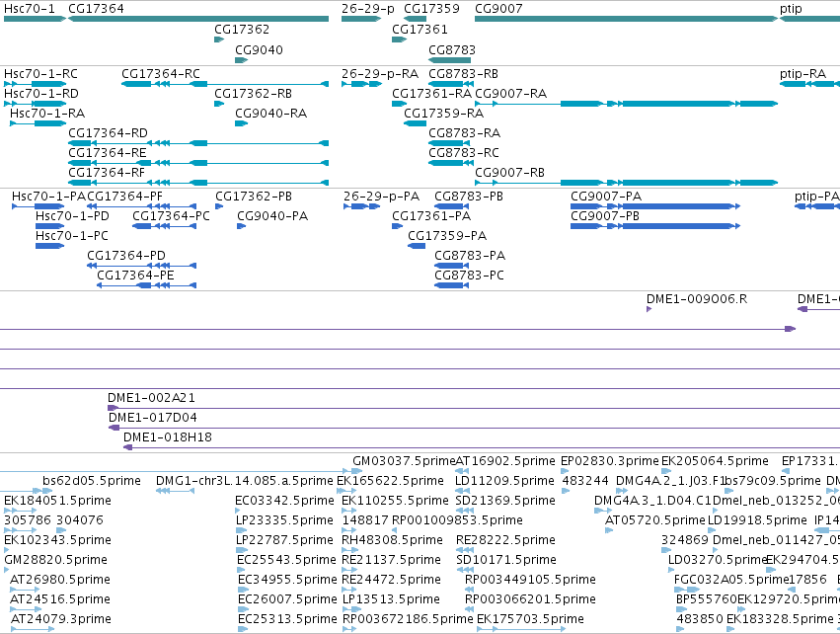Click protein CG8783-PC
Image resolution: width=840 pixels, height=634 pixels.
coord(452,285)
